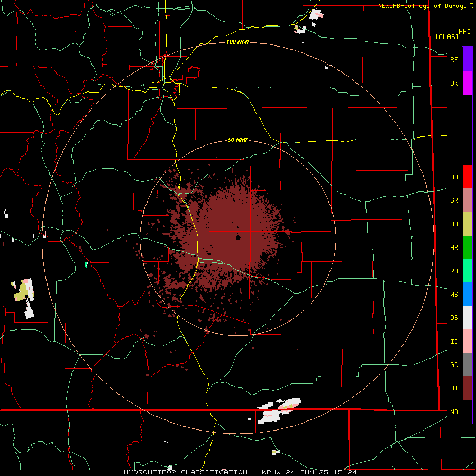The height and width of the screenshot is (476, 476).
Task: Click the IC legend label
Action: (x=454, y=342)
